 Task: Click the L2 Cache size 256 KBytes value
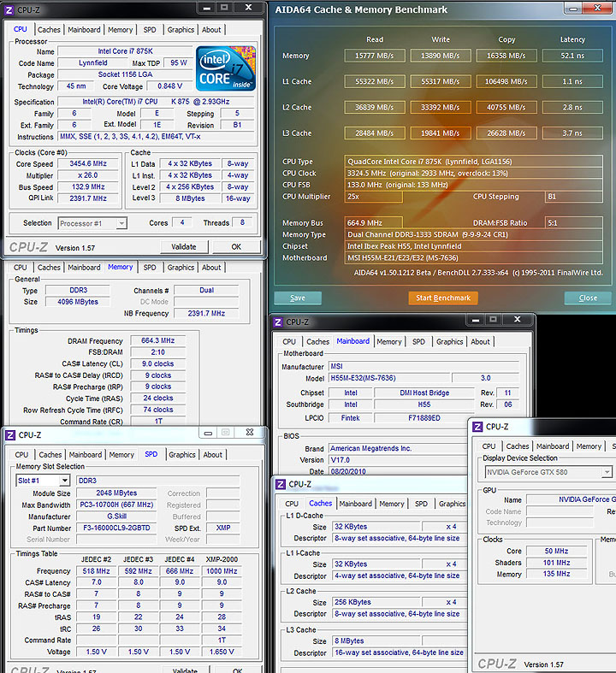376,602
